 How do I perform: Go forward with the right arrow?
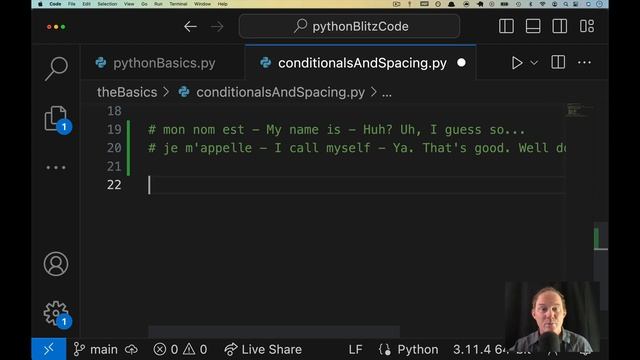tap(217, 27)
